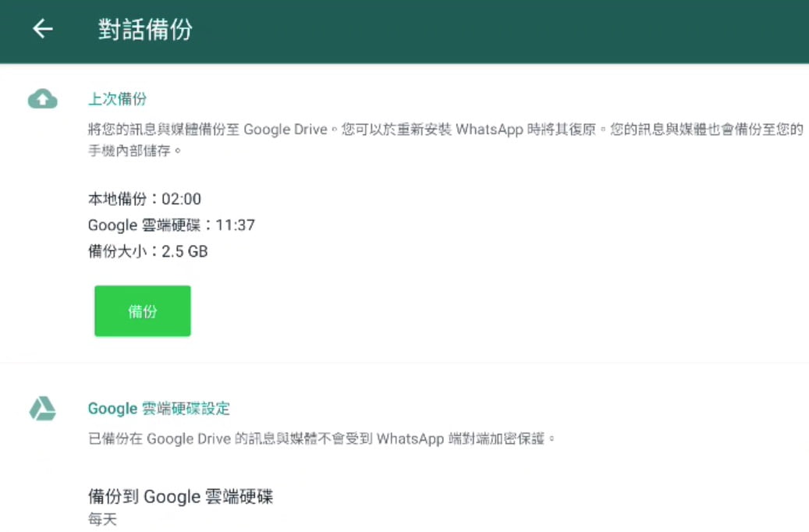Click the Google 雲端硬碟：11:37 line
This screenshot has width=809, height=532.
172,225
